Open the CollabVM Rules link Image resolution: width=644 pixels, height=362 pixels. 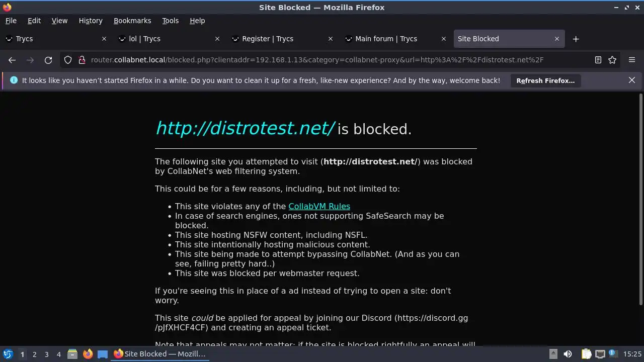coord(319,206)
